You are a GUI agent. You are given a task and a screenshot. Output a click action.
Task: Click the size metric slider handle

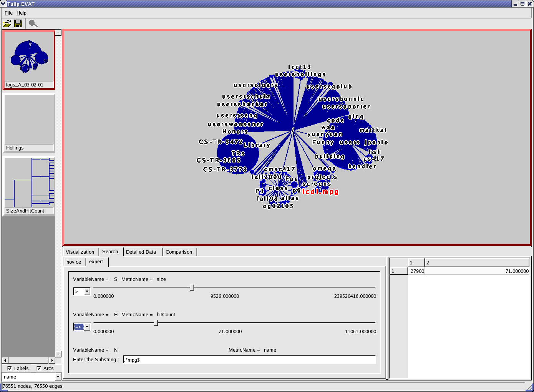tap(192, 287)
